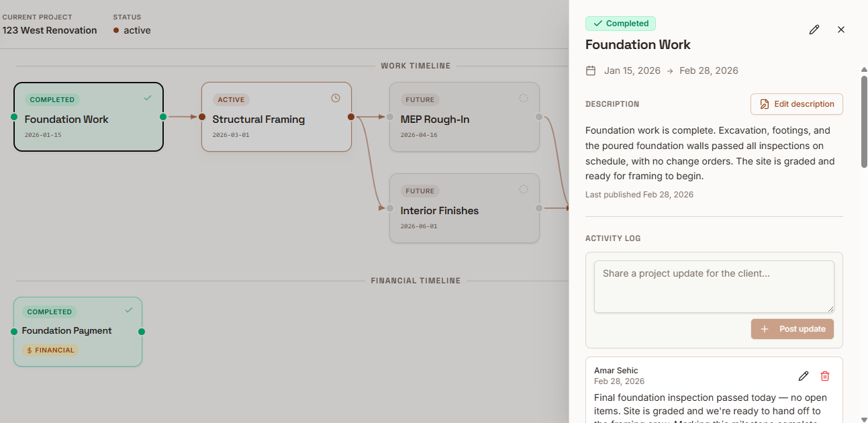Screen dimensions: 868x423
Task: Open the Interior Finishes milestone card
Action: coord(465,208)
